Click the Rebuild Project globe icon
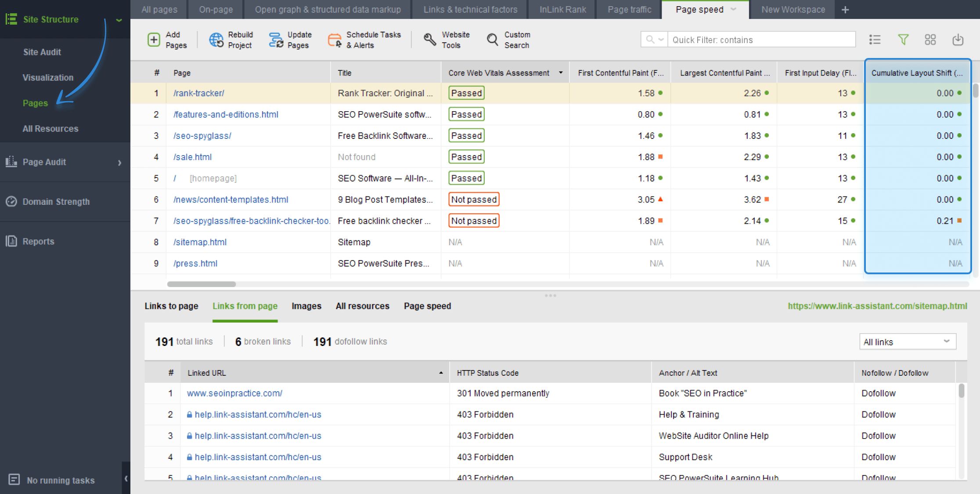Screen dimensions: 980x494 coord(216,40)
